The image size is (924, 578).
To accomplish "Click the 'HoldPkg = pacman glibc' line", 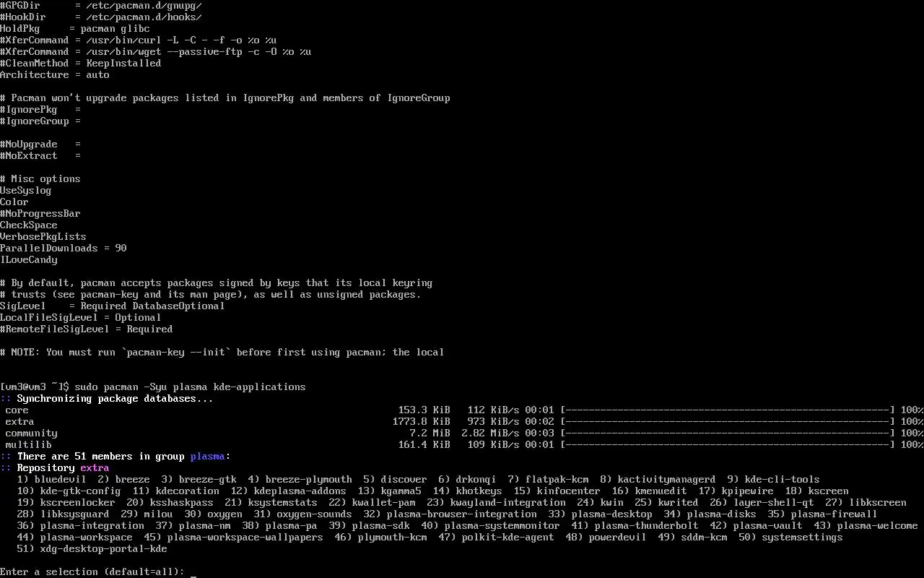I will 75,29.
